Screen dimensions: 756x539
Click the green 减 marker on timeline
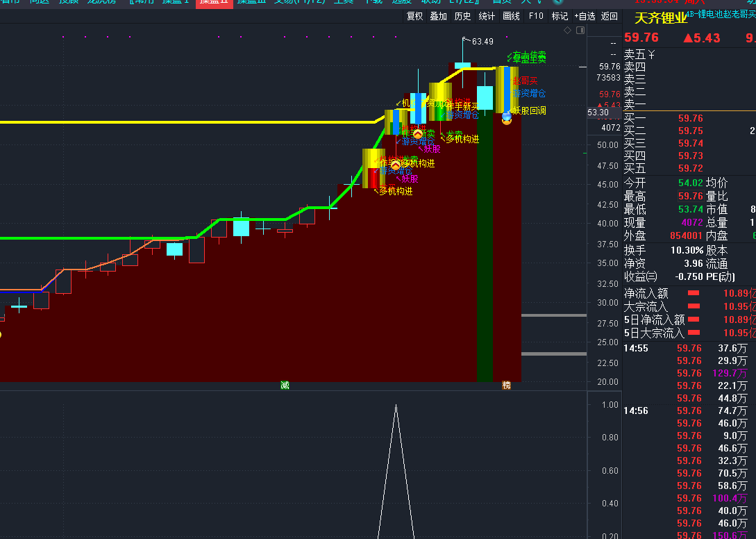click(x=285, y=385)
